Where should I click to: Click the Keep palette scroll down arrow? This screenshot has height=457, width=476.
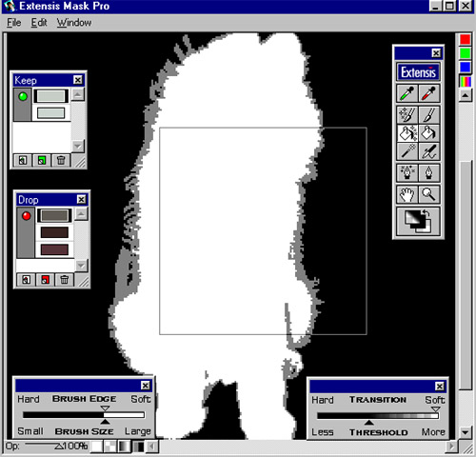[78, 146]
